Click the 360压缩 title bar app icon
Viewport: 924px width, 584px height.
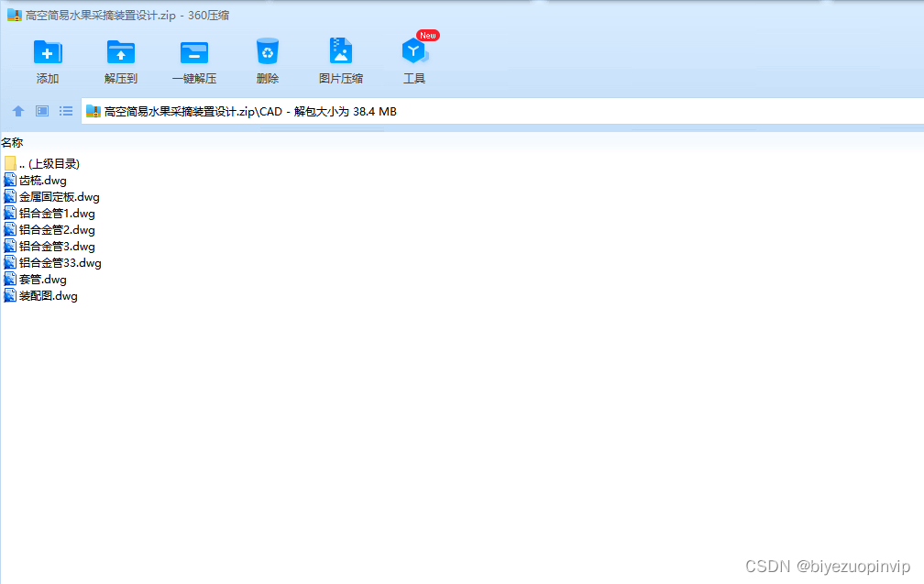coord(14,16)
